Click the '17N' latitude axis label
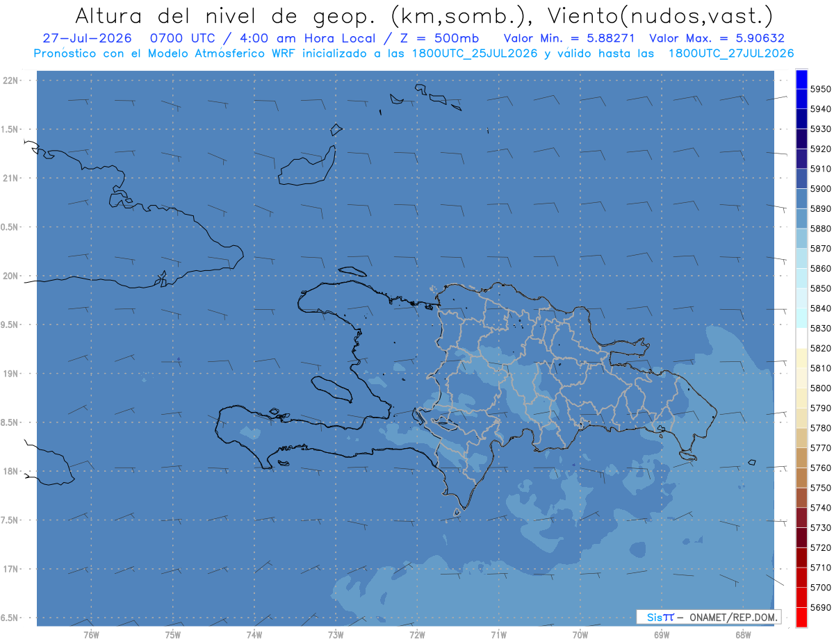The image size is (834, 644). 12,569
